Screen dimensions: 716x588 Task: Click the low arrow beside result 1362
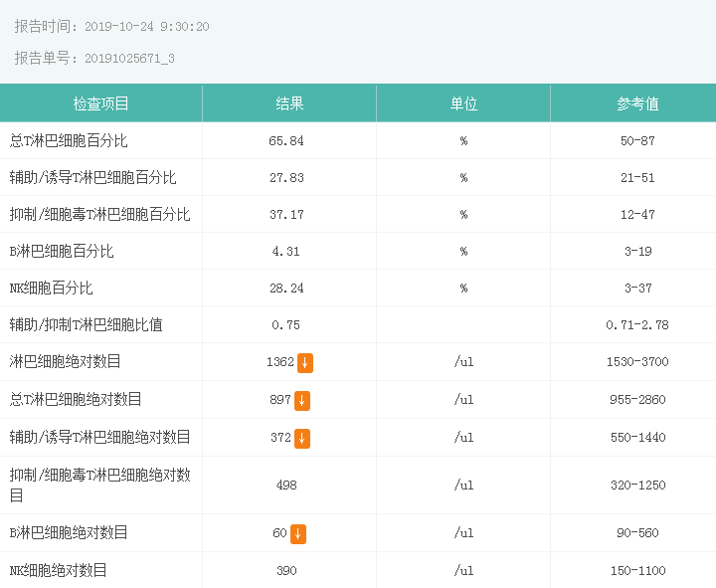pos(304,363)
